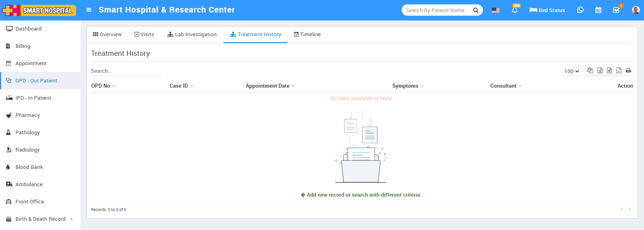The image size is (644, 230).
Task: Sort by OPD No column
Action: pyautogui.click(x=103, y=86)
